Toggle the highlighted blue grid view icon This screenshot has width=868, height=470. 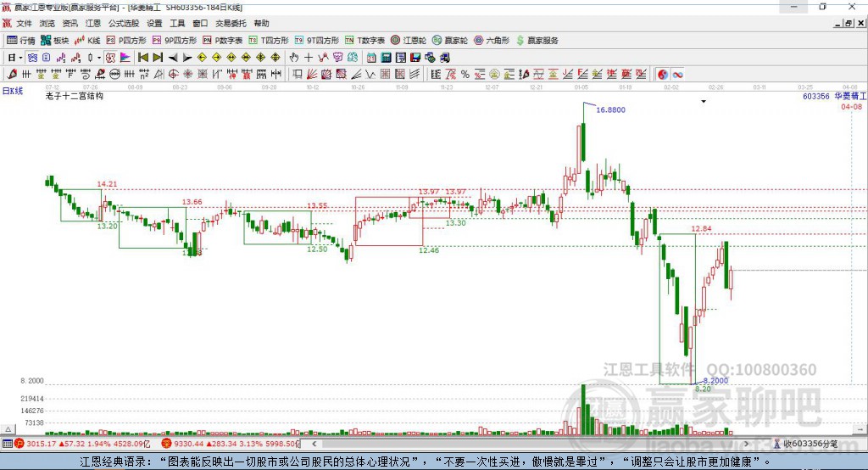[x=32, y=57]
